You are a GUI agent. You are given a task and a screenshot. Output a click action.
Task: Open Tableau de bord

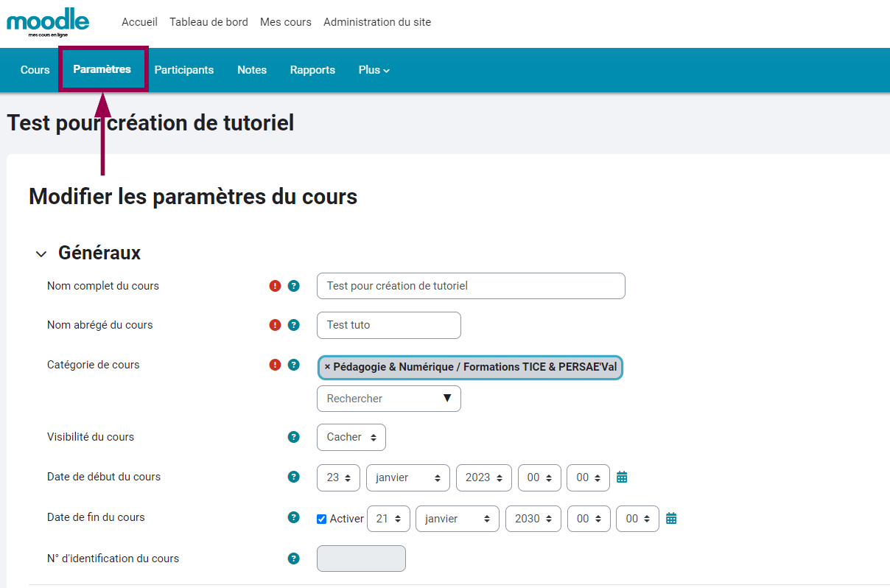point(209,22)
